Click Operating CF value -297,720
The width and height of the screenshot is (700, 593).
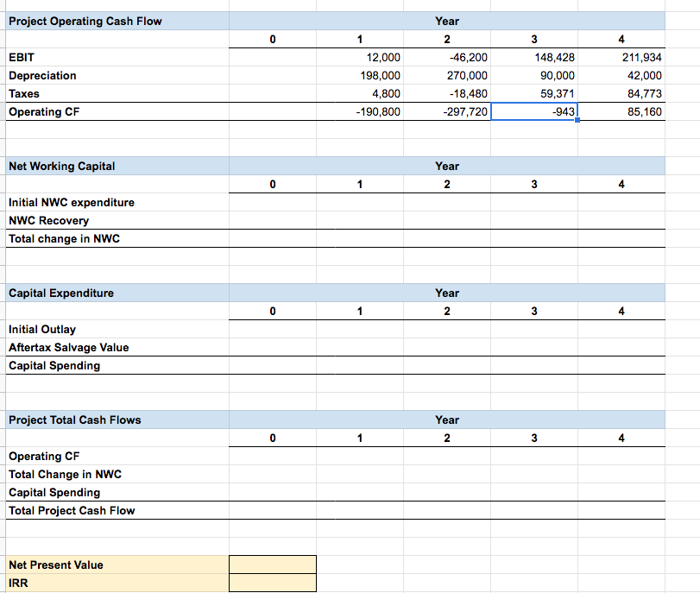465,111
